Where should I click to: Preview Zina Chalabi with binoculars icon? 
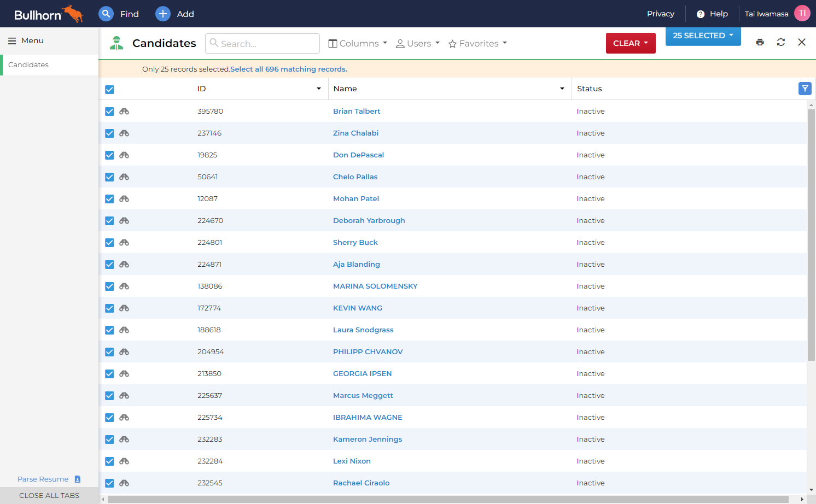(x=124, y=133)
